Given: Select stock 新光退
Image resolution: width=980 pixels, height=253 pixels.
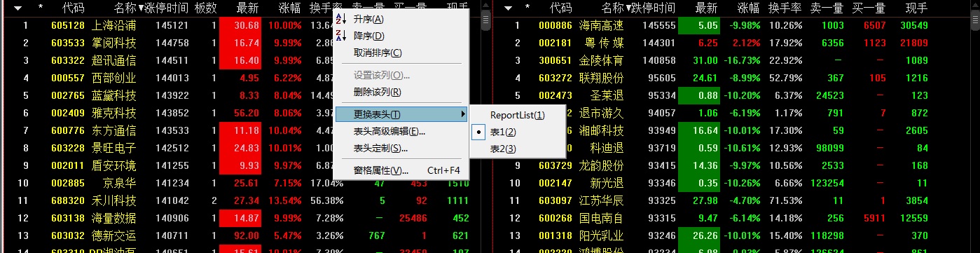Looking at the screenshot, I should tap(607, 183).
